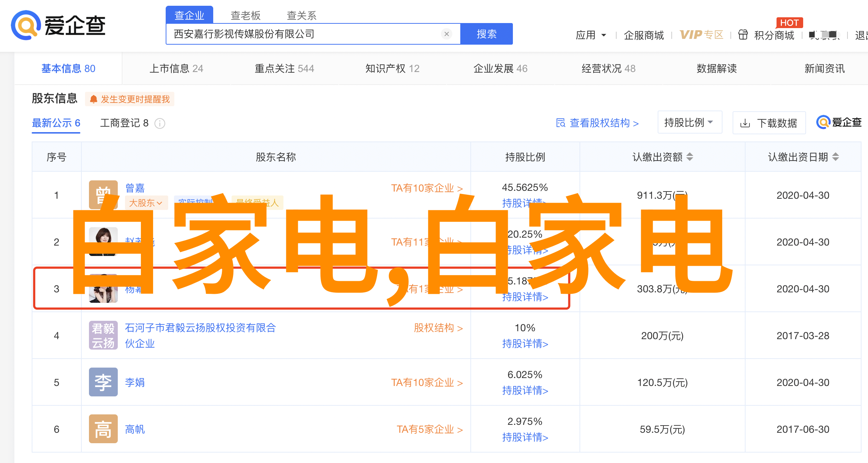The height and width of the screenshot is (463, 868).
Task: Open 股权结构 link in row 4
Action: [438, 328]
